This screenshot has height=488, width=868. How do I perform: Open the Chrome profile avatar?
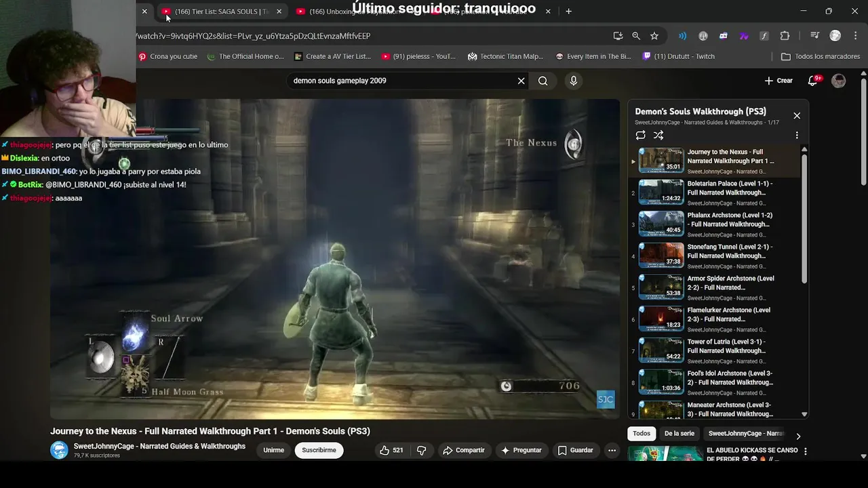click(835, 36)
